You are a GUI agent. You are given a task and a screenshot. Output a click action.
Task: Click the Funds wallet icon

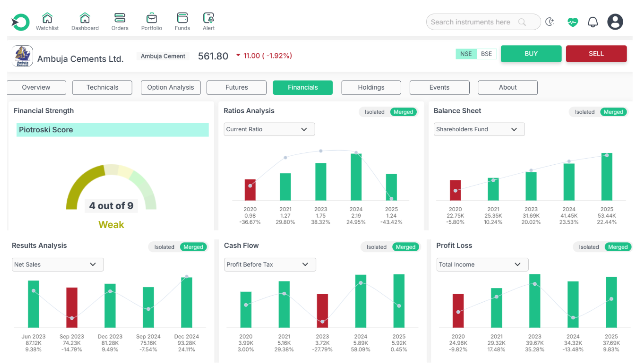[182, 18]
